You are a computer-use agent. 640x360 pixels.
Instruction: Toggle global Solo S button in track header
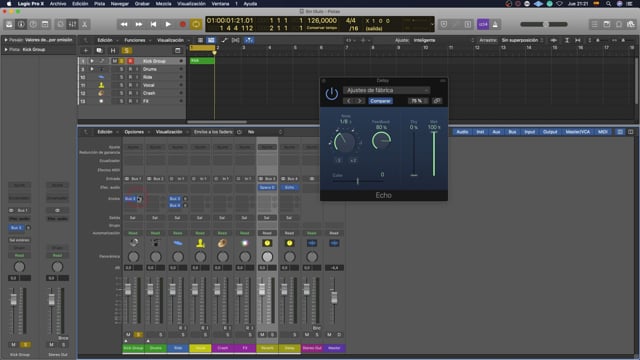pyautogui.click(x=127, y=51)
